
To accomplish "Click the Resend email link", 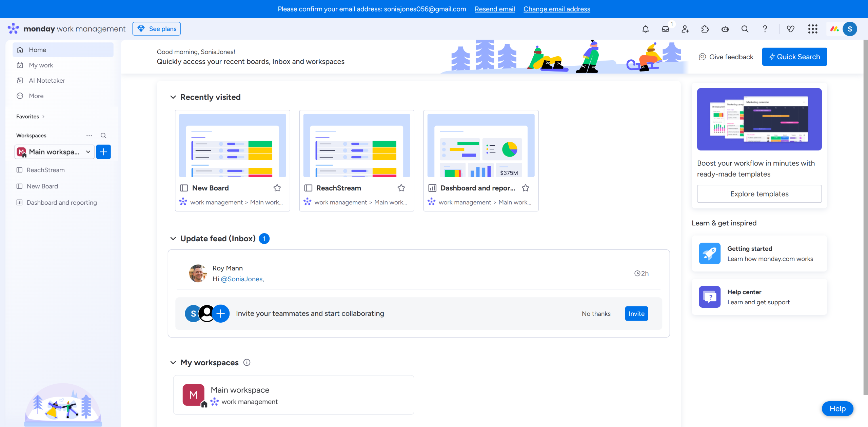I will pos(495,9).
